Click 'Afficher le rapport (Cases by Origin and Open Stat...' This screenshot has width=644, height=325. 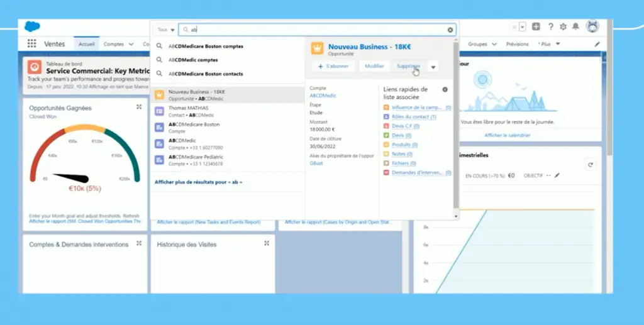point(338,222)
